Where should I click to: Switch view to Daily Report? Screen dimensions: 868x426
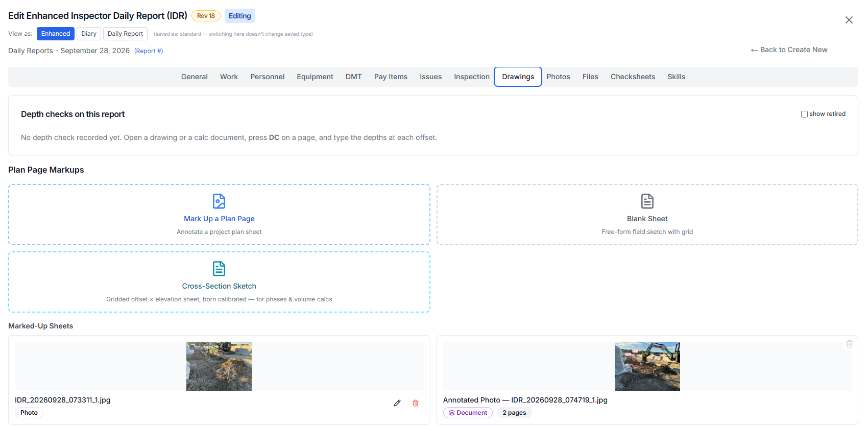(x=125, y=34)
